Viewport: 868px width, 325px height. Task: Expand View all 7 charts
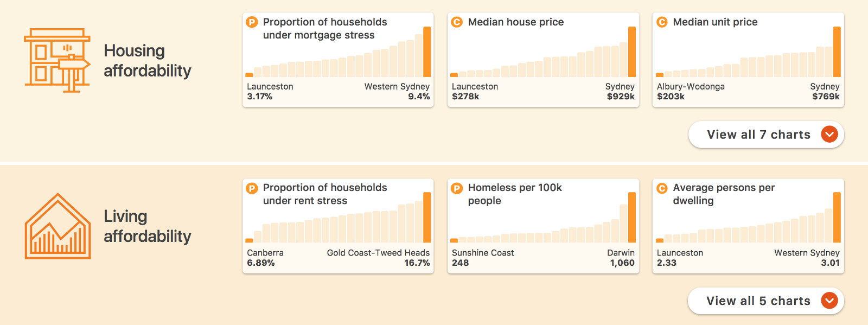click(758, 135)
